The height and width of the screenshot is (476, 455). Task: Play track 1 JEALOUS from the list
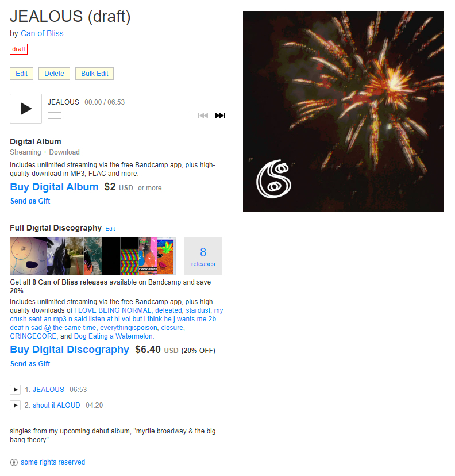pyautogui.click(x=15, y=390)
